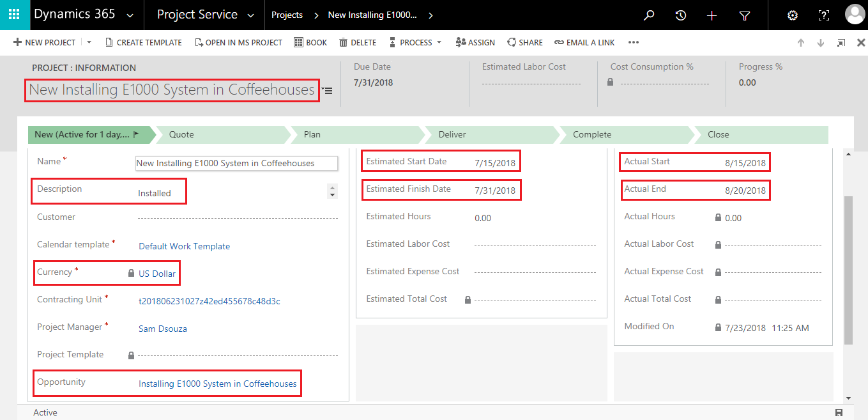
Task: Click the chevron after Projects breadcrumb
Action: click(x=316, y=15)
